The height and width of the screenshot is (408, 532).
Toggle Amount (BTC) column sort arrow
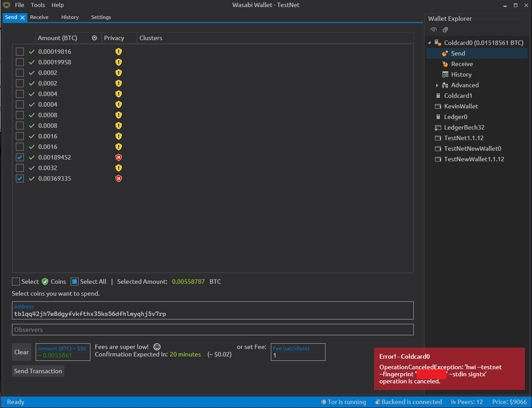pos(94,38)
